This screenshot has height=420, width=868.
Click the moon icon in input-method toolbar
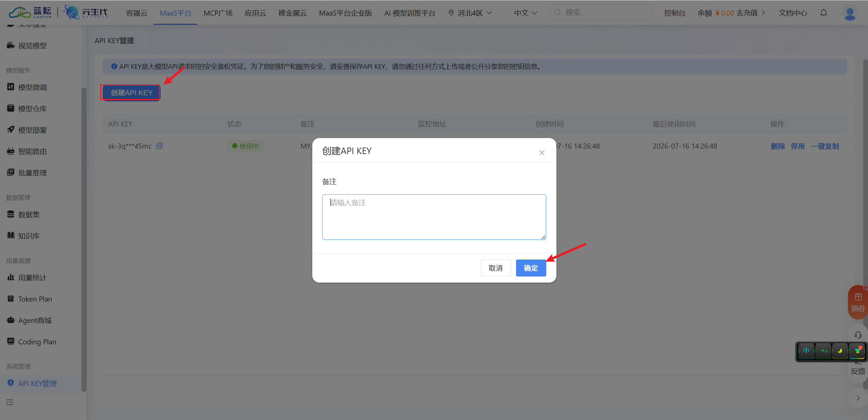pyautogui.click(x=840, y=351)
